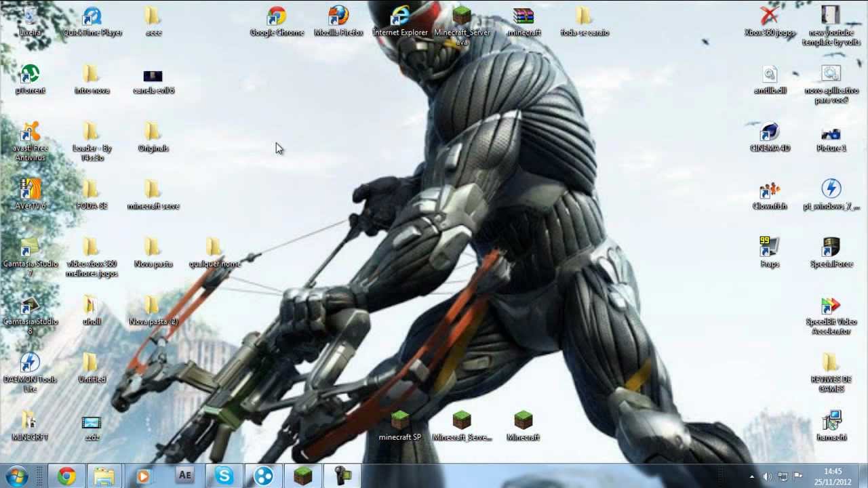
Task: Open the Nova pasta folder
Action: [x=153, y=252]
